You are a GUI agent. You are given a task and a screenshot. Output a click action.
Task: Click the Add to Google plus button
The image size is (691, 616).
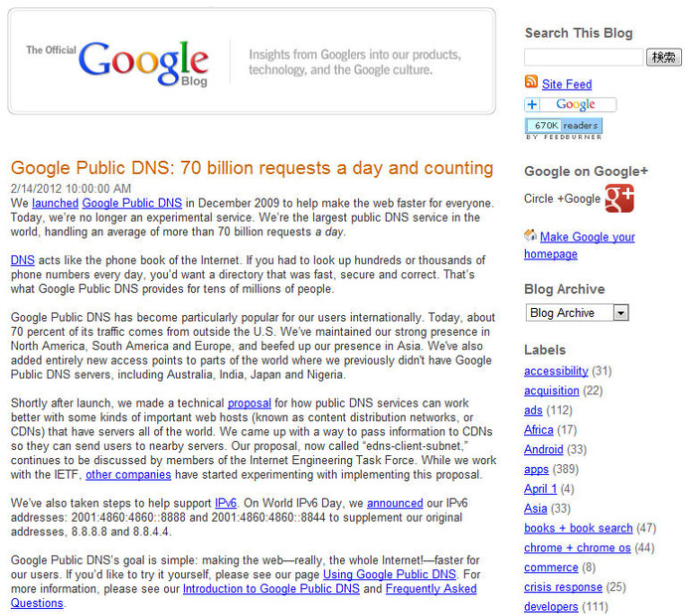click(x=570, y=104)
